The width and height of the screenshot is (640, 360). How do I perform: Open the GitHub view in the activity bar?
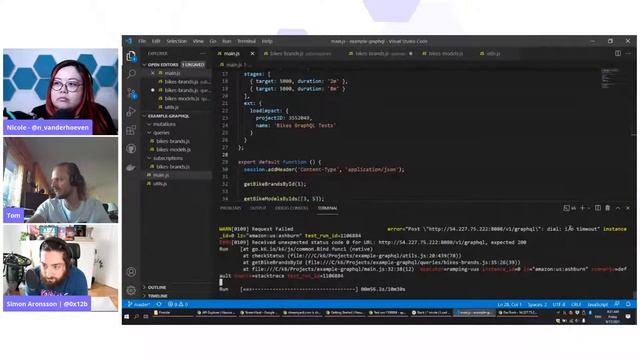131,149
